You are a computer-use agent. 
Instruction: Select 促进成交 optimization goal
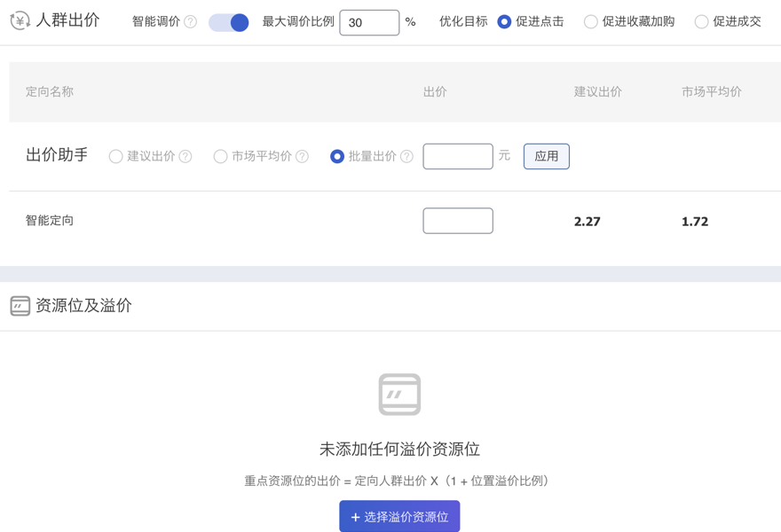[701, 22]
